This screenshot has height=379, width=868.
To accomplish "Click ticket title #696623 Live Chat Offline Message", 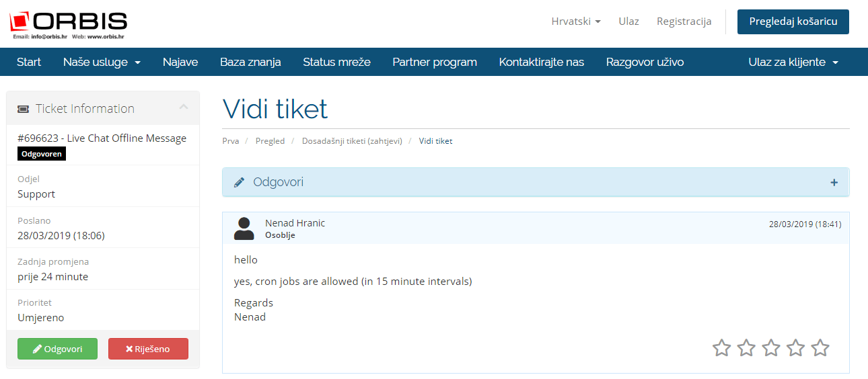I will [102, 138].
